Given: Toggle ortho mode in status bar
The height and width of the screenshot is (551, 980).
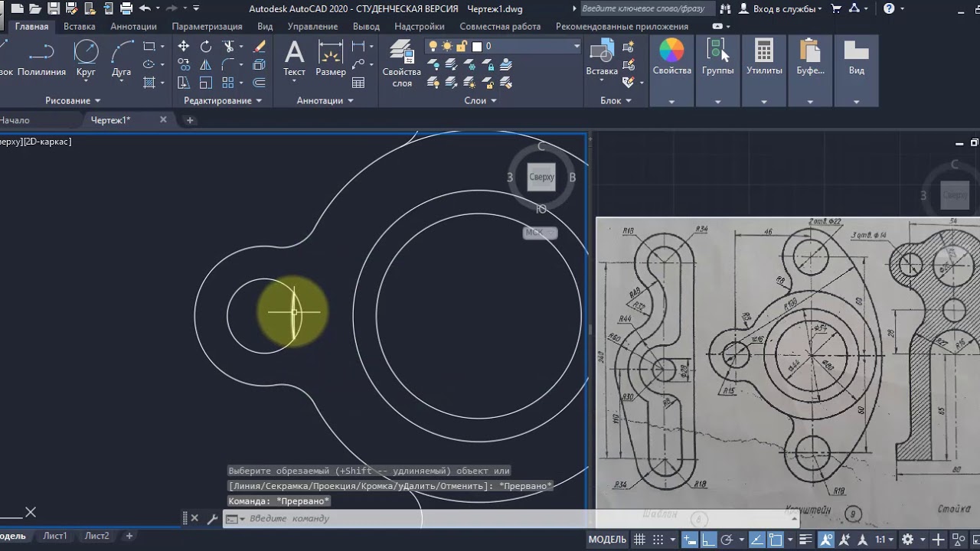Looking at the screenshot, I should click(x=709, y=540).
